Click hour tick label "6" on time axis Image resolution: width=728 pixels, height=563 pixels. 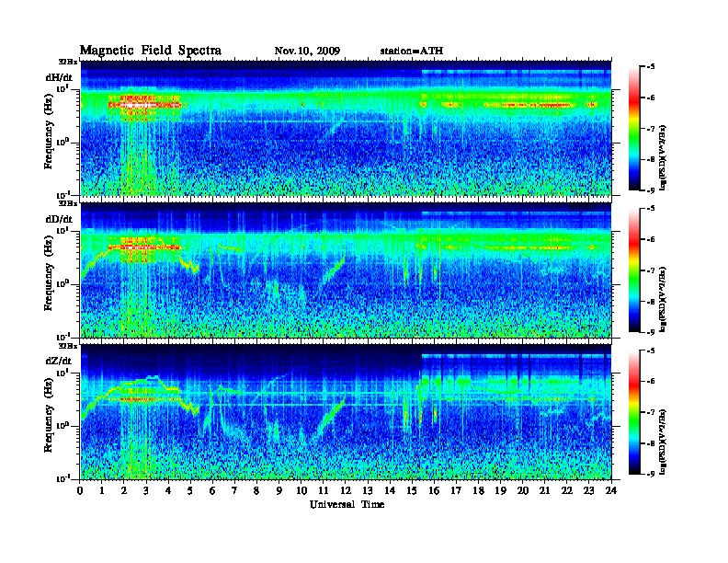click(x=212, y=490)
